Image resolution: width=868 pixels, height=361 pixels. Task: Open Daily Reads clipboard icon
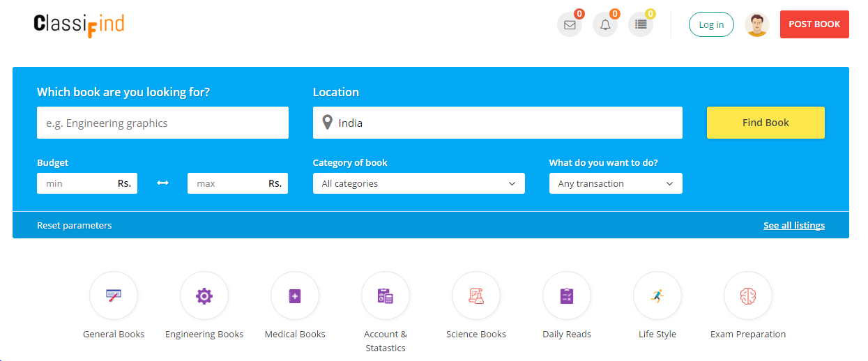pos(567,295)
